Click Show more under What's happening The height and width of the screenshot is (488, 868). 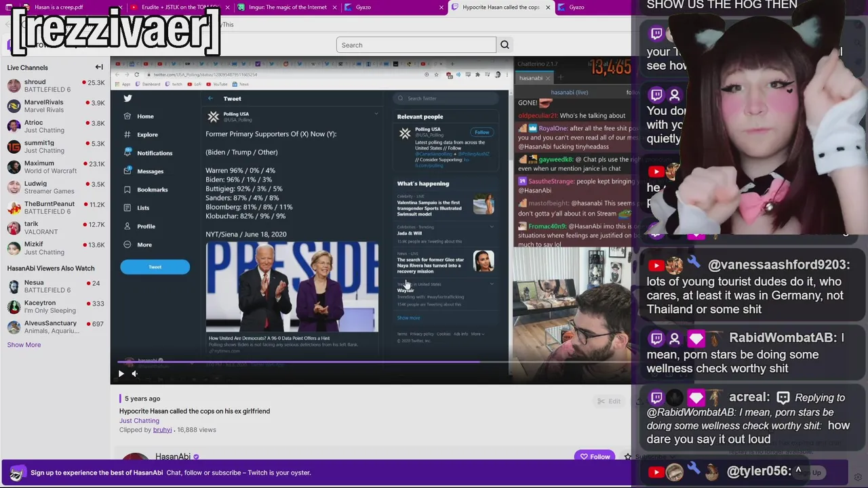pyautogui.click(x=408, y=318)
